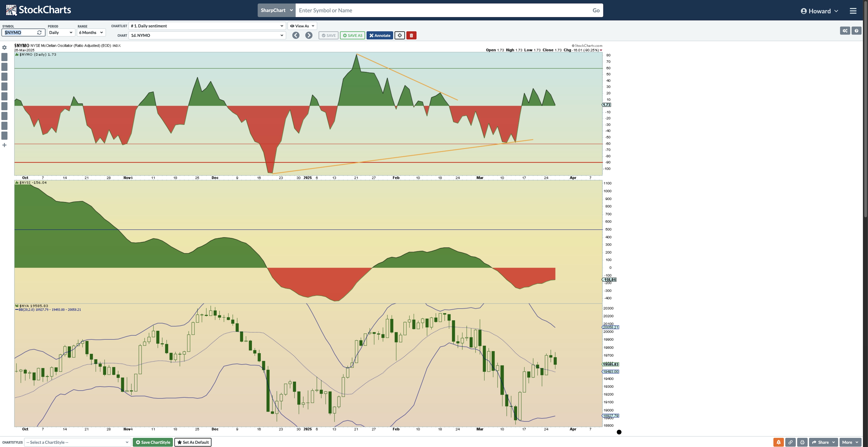Click the Save As button
Screen dimensions: 868x447
tap(352, 35)
